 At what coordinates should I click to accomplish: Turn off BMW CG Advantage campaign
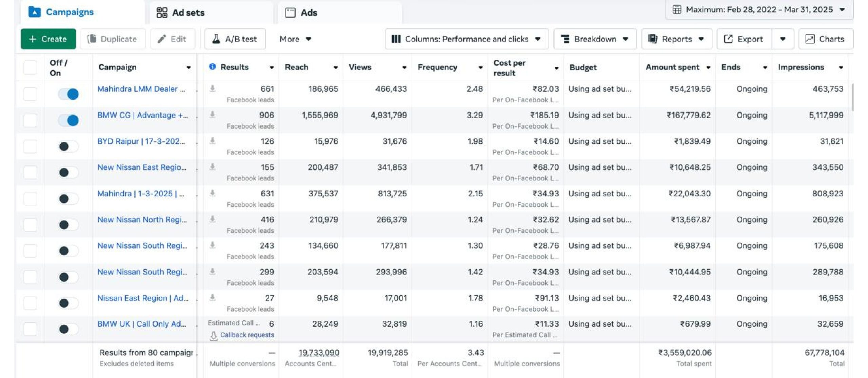pos(68,120)
